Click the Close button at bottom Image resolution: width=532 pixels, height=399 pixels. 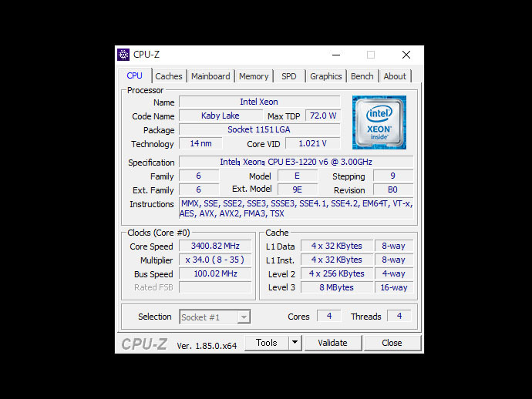click(392, 343)
